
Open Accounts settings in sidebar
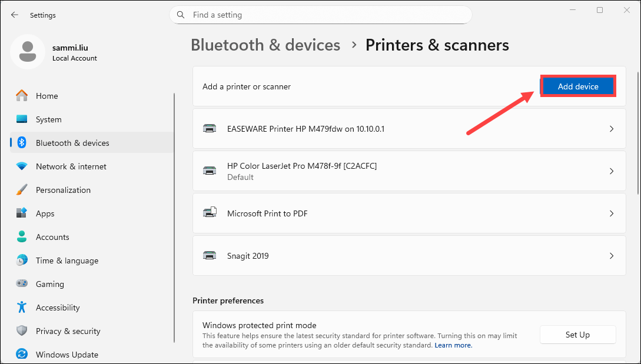coord(52,237)
